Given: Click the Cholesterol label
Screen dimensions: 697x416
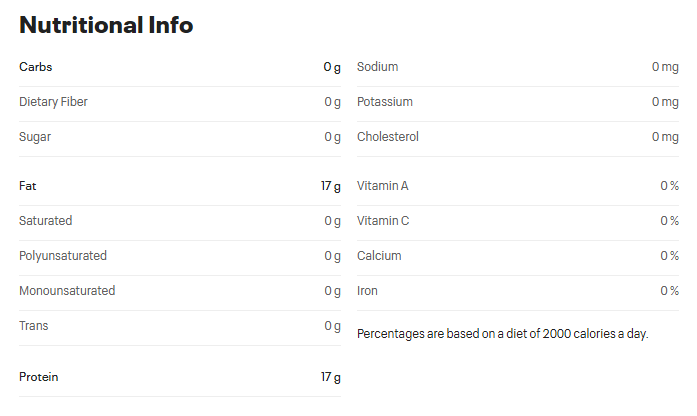Looking at the screenshot, I should 388,137.
